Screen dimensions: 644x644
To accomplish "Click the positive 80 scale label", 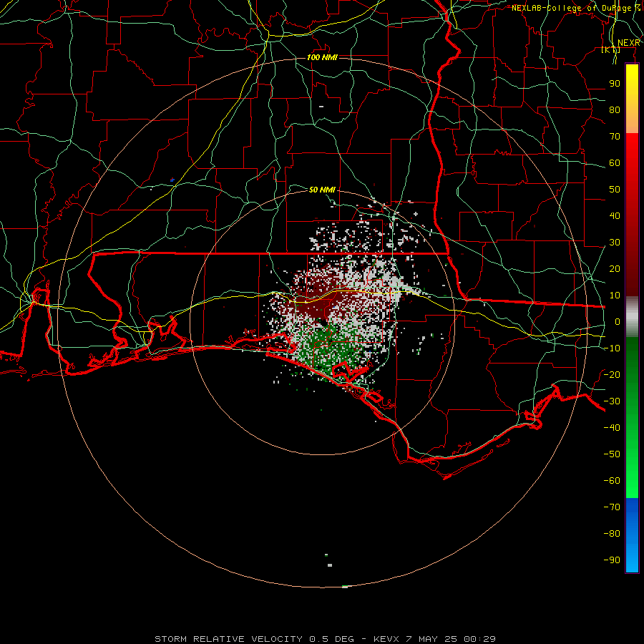I will (615, 110).
